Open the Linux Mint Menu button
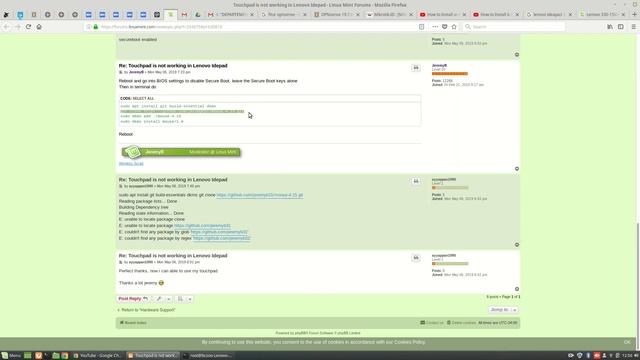The image size is (640, 360). click(11, 356)
